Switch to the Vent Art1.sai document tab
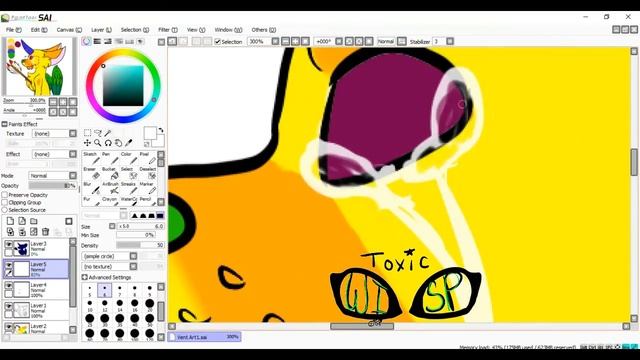This screenshot has width=640, height=360. [x=204, y=337]
